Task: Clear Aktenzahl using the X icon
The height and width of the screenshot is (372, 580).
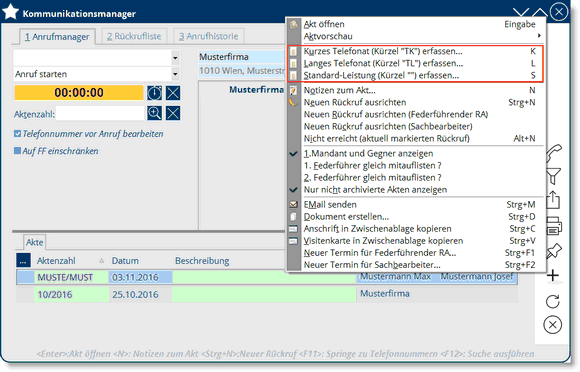Action: tap(173, 113)
